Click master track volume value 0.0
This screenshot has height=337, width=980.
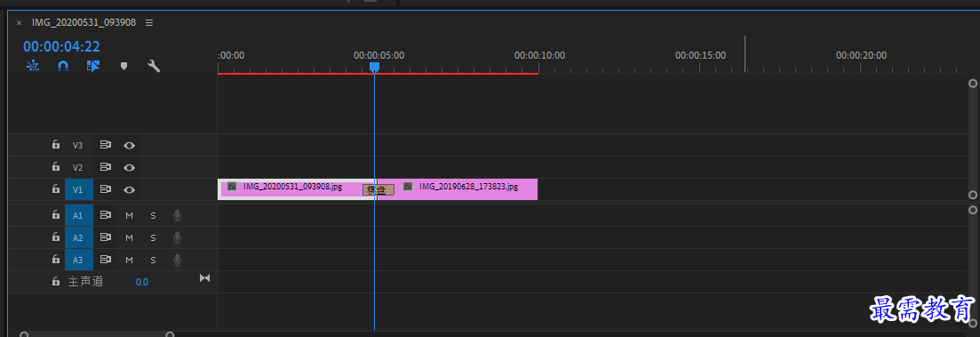142,282
